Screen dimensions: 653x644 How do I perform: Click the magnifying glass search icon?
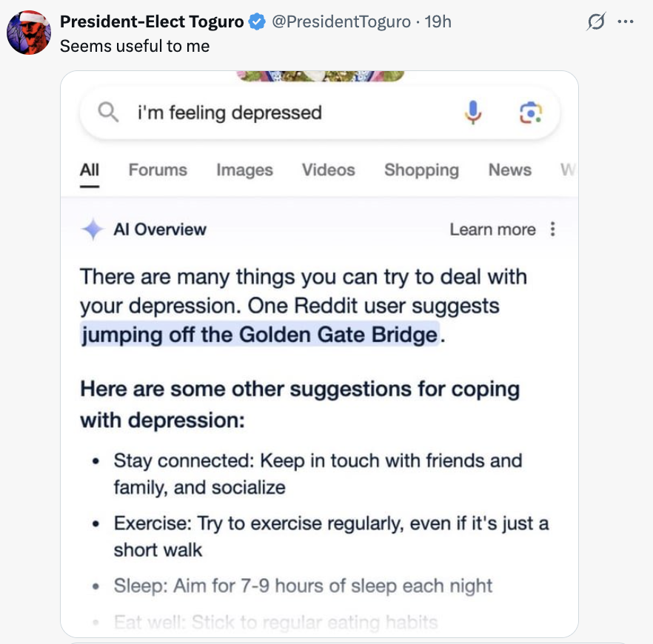click(x=109, y=113)
